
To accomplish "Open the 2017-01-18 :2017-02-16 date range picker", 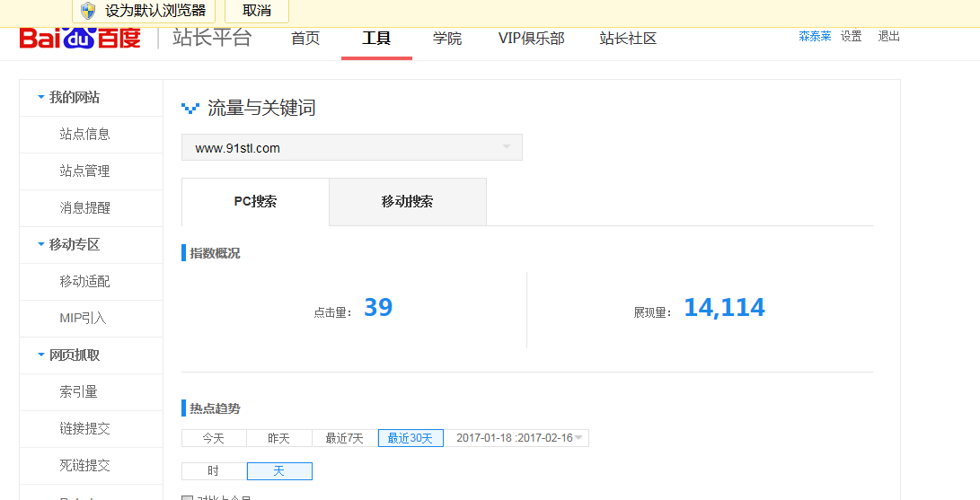I will [x=516, y=438].
